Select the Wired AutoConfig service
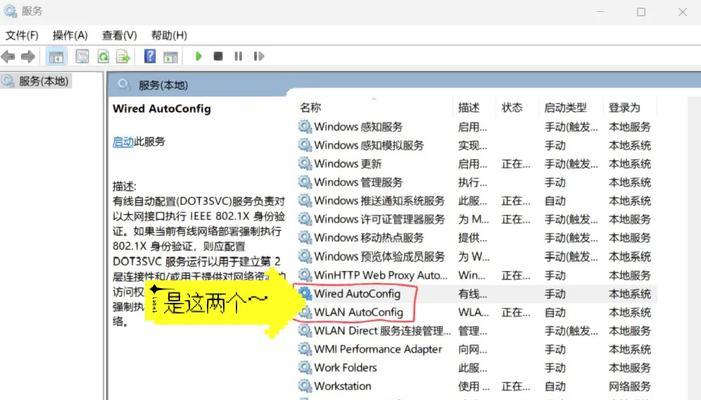701x400 pixels. click(x=475, y=294)
